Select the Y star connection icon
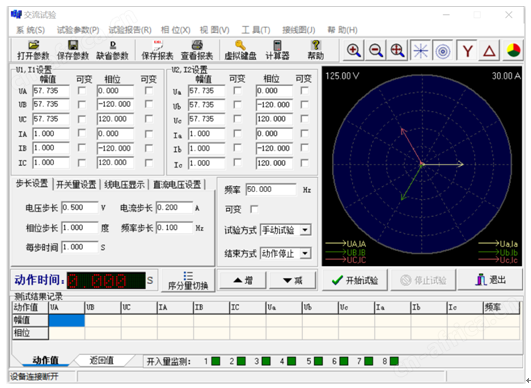This screenshot has width=531, height=388. (467, 51)
